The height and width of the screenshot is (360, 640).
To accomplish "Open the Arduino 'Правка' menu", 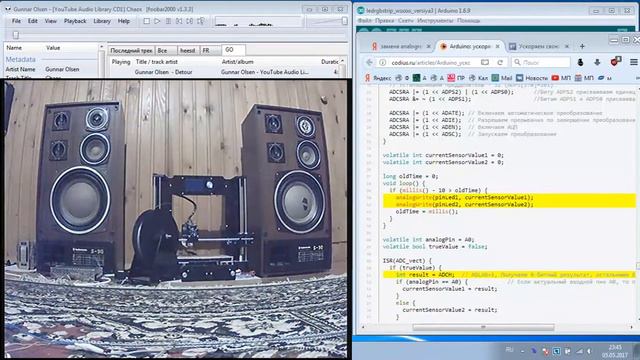I will tap(384, 20).
